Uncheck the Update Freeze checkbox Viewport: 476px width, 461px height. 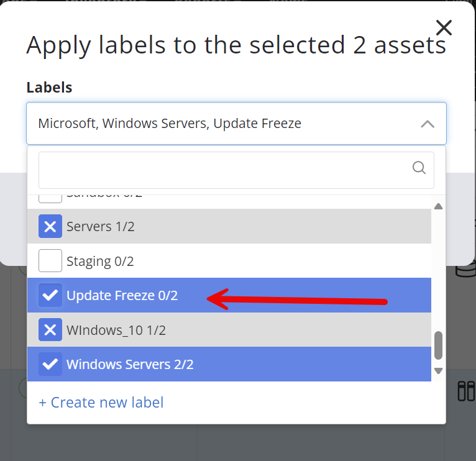click(50, 296)
